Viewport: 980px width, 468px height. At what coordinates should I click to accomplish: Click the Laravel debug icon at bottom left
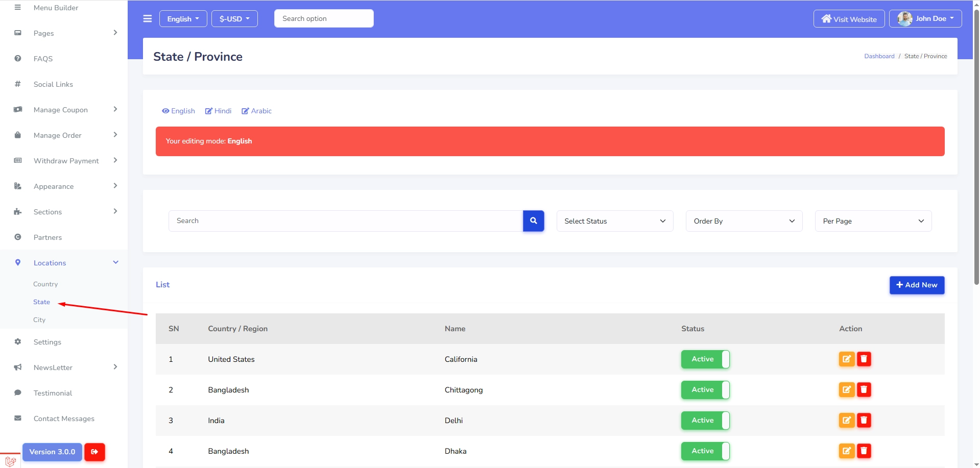click(10, 461)
